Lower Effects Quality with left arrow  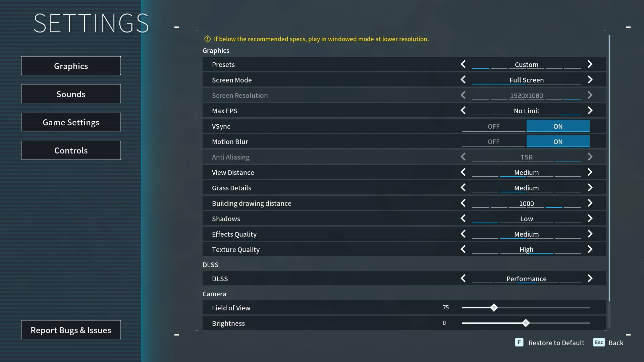tap(463, 234)
